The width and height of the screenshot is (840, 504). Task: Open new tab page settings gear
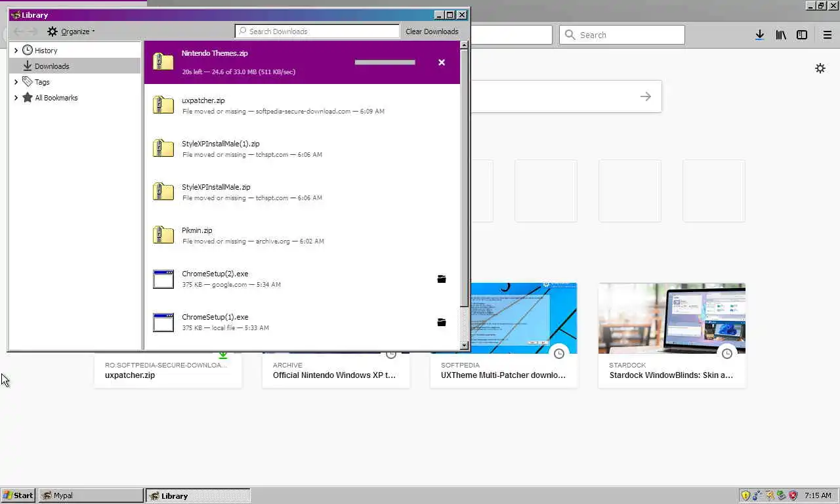[x=820, y=68]
